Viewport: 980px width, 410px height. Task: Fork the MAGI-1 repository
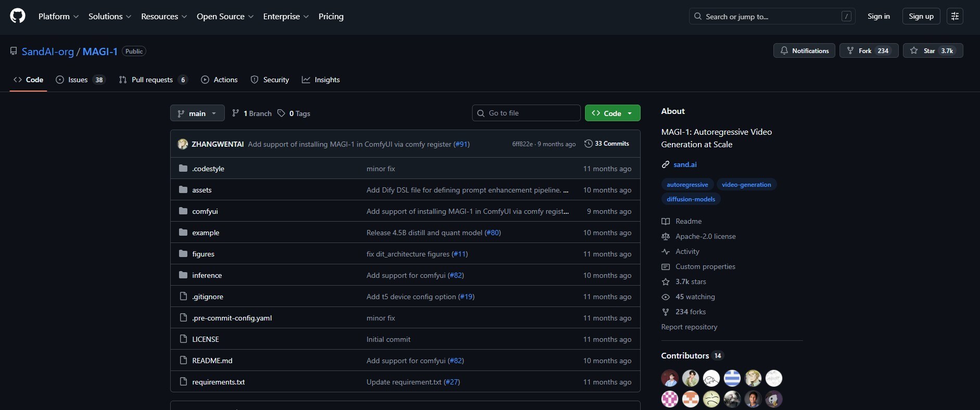(x=869, y=50)
